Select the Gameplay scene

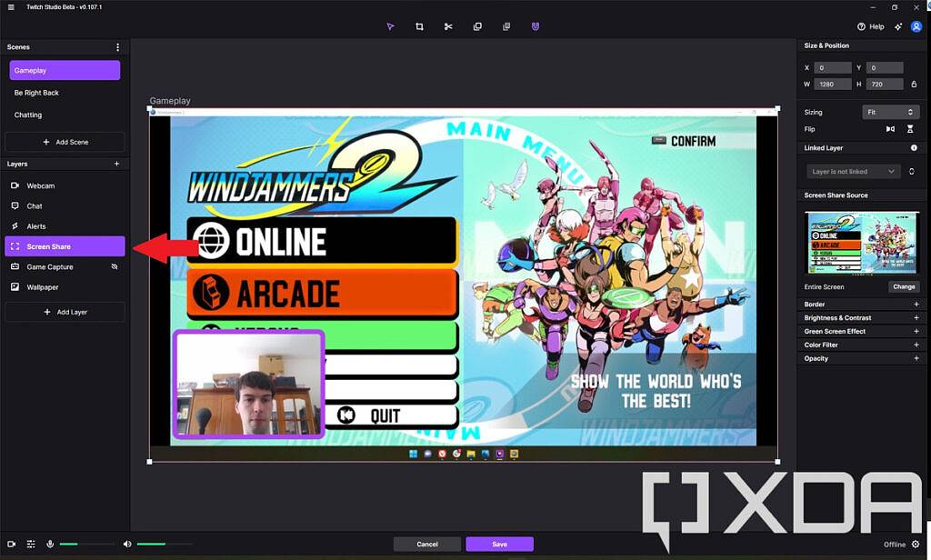tap(65, 70)
